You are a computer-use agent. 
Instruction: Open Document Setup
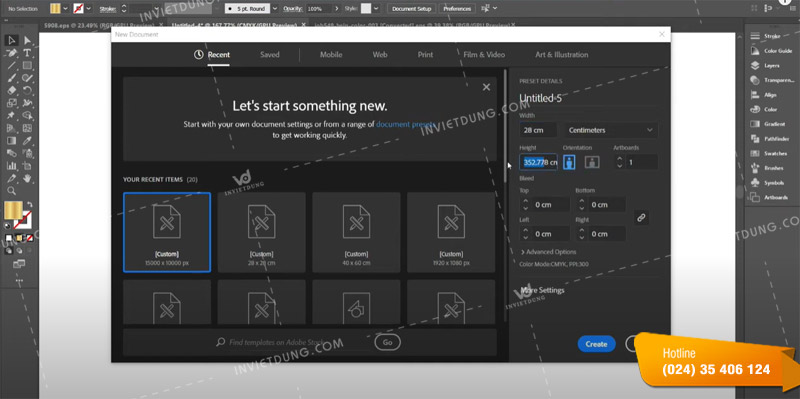click(411, 9)
